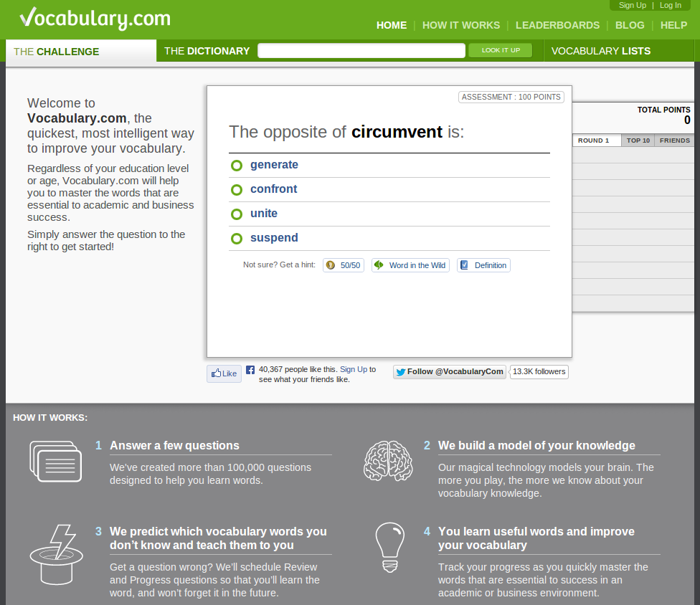Viewport: 700px width, 605px height.
Task: Select the radio circle for generate
Action: [237, 166]
